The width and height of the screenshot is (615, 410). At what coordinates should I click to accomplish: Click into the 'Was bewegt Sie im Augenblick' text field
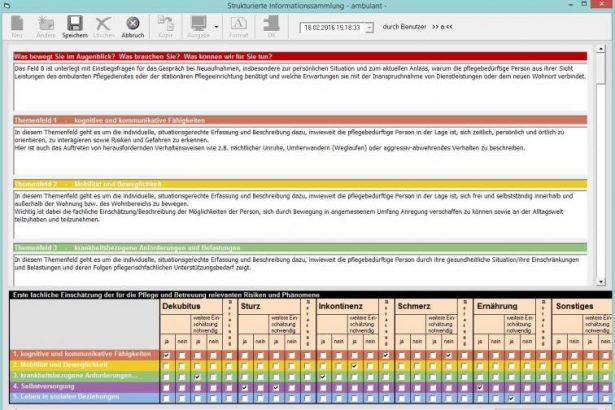tap(300, 87)
